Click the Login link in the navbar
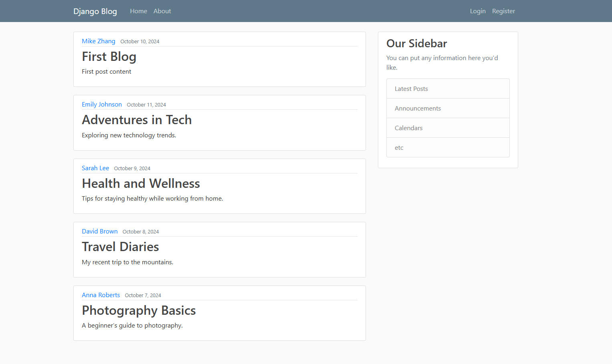The image size is (612, 364). [x=478, y=11]
